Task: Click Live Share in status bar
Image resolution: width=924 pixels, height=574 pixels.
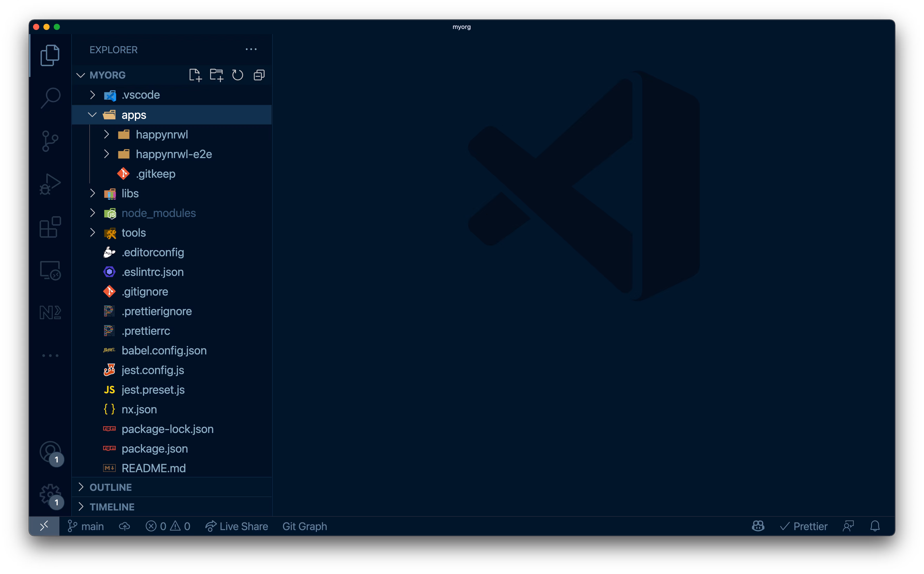Action: [237, 526]
